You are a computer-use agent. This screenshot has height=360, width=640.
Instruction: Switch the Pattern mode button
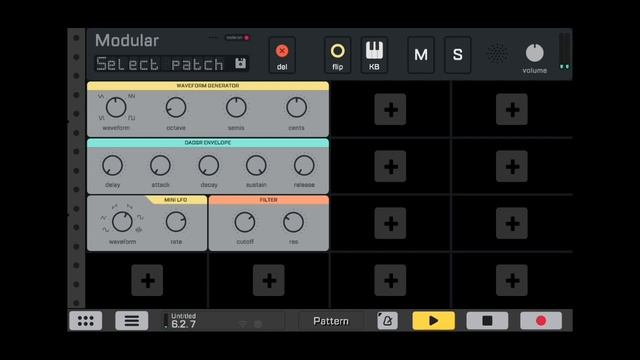pos(331,321)
